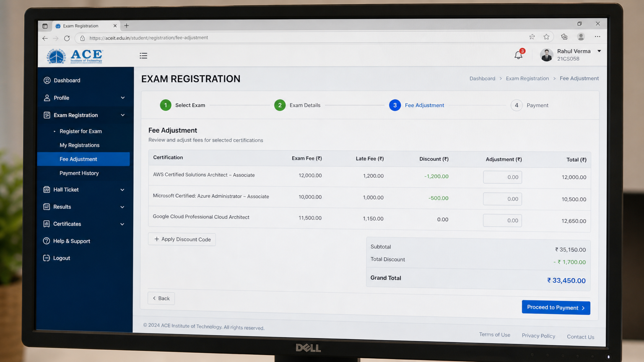Screen dimensions: 644x362
Task: Open browser settings ellipsis menu
Action: tap(597, 37)
